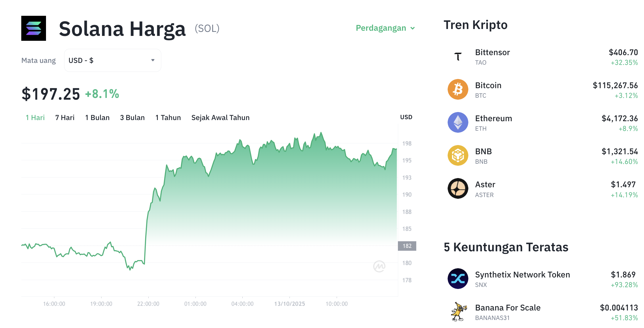
Task: Click the Bittensor TAO icon
Action: coord(458,57)
